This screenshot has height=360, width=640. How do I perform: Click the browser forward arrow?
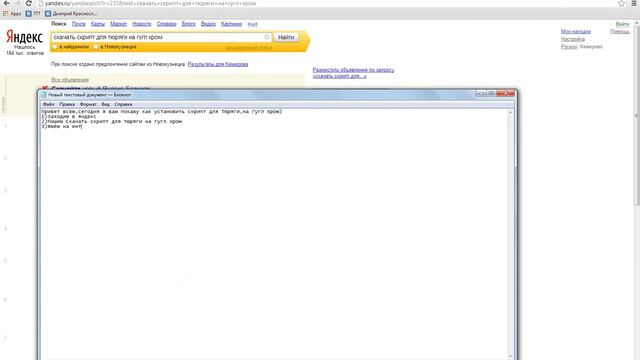click(x=18, y=3)
